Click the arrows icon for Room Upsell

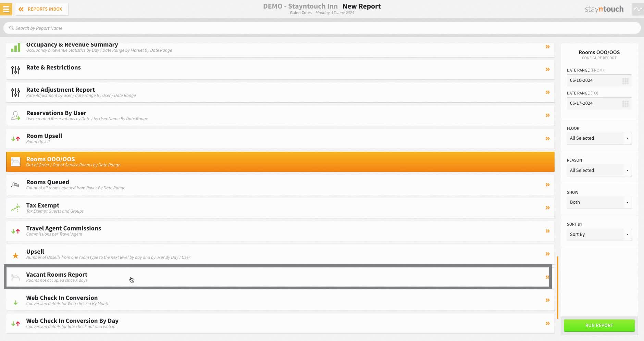tap(15, 139)
